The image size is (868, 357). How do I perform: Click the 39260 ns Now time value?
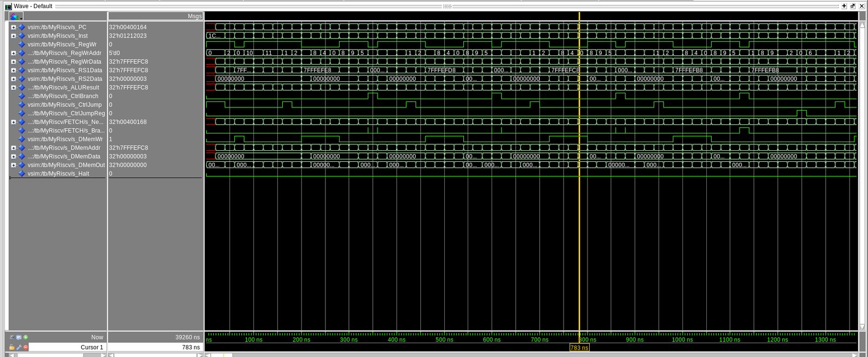point(187,337)
